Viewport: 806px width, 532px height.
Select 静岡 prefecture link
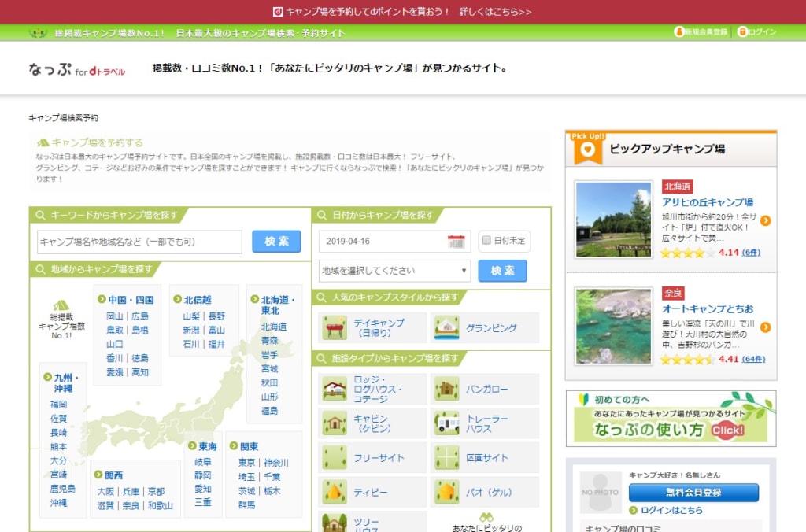click(x=203, y=475)
